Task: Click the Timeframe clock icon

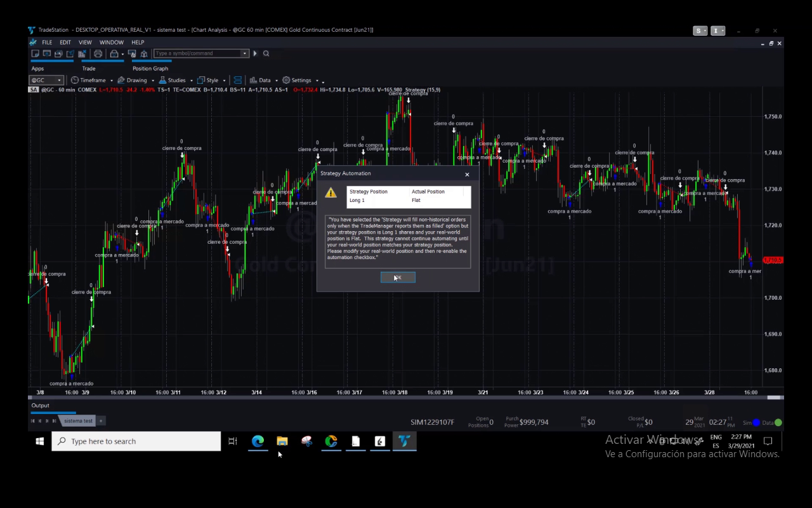Action: point(75,80)
